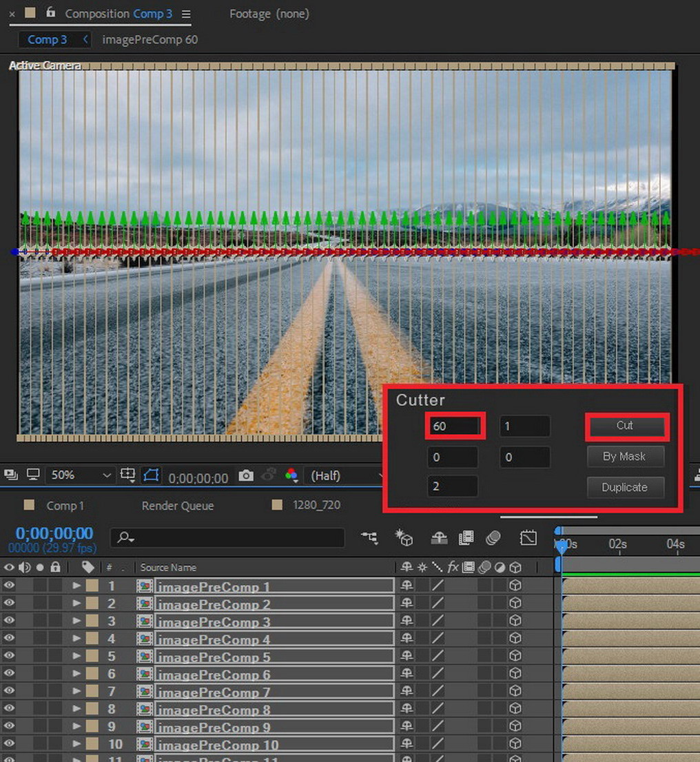Toggle shy switch for imagePreComp 5
The height and width of the screenshot is (762, 700).
[x=406, y=656]
